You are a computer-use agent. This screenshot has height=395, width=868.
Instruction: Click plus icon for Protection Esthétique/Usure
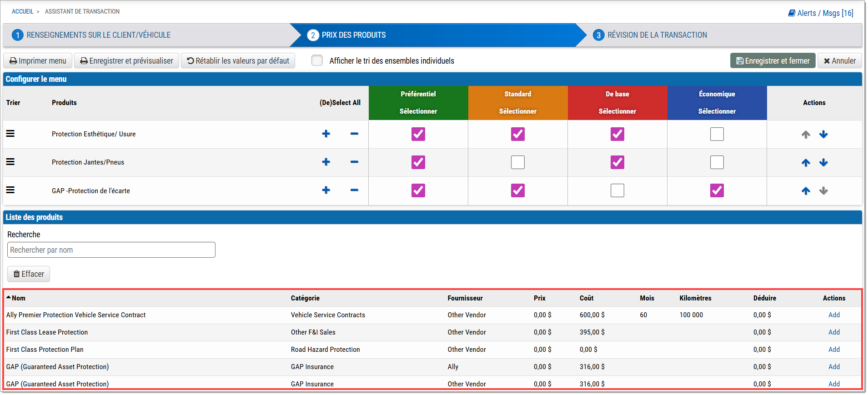pos(326,134)
